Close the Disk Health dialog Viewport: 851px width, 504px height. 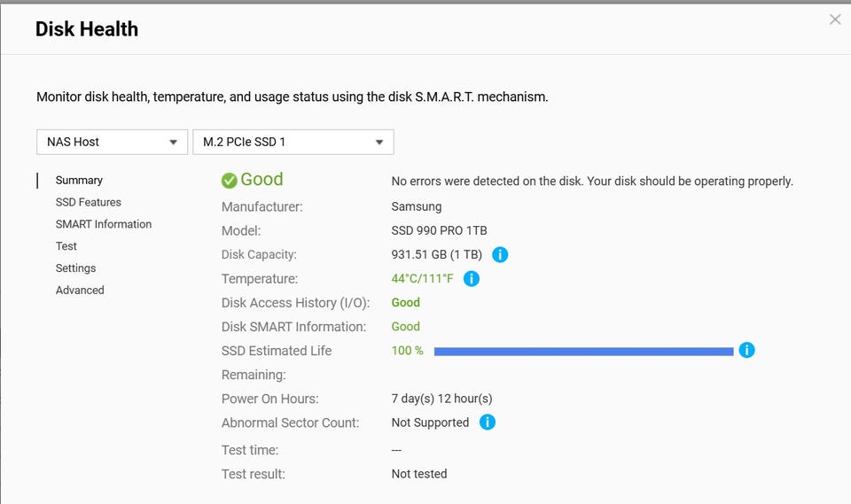[x=834, y=19]
